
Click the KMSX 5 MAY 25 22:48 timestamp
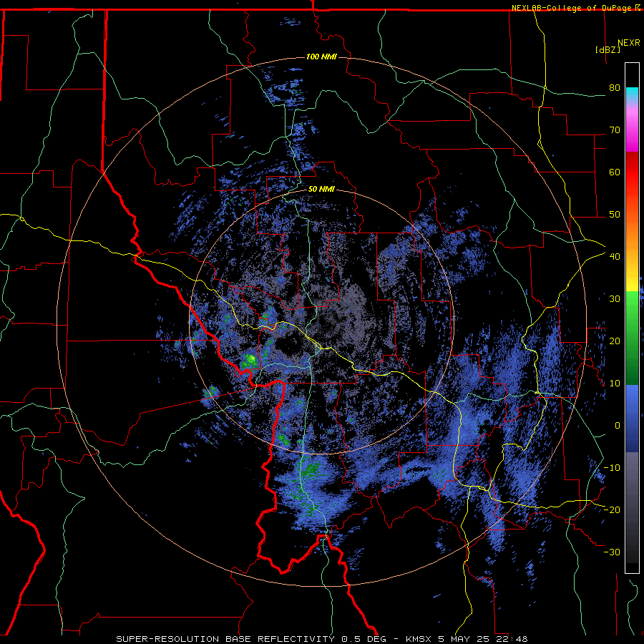[x=467, y=639]
